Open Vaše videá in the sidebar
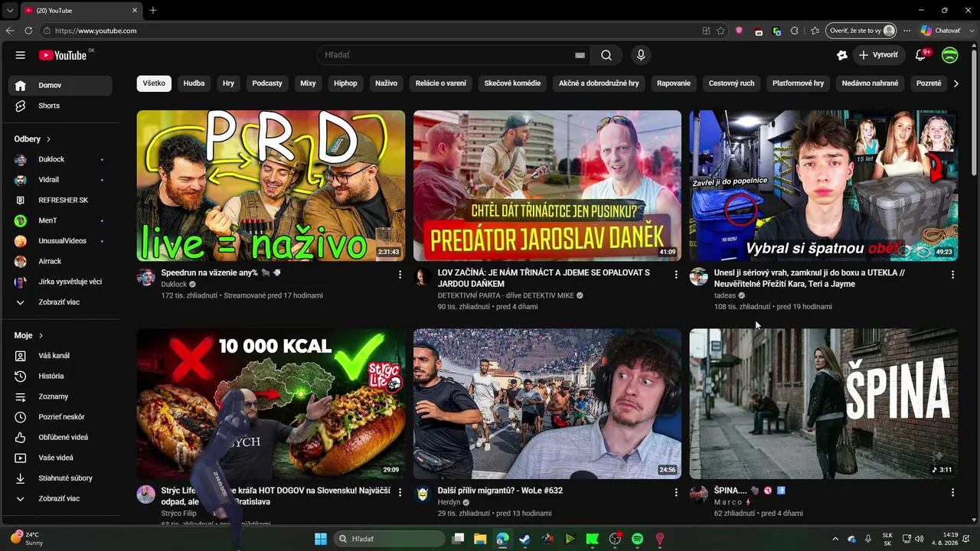980x551 pixels. click(60, 458)
